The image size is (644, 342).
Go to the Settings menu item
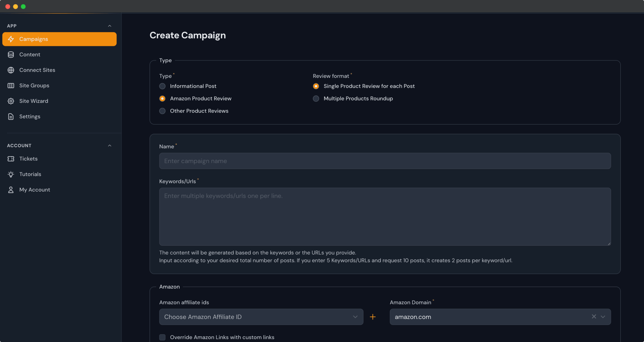point(30,117)
